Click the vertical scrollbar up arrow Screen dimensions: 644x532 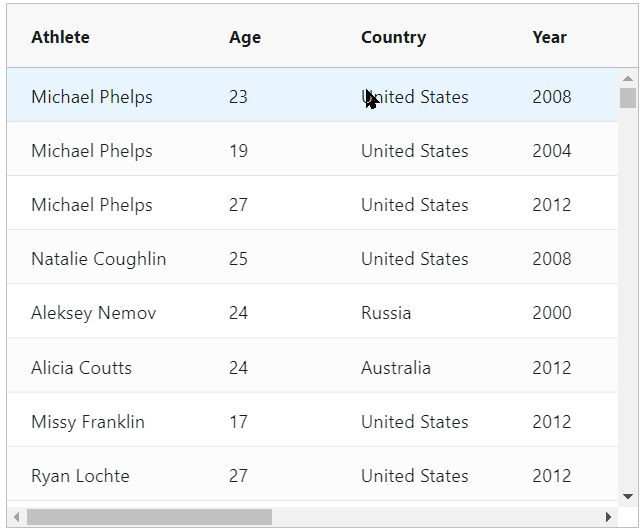point(628,78)
